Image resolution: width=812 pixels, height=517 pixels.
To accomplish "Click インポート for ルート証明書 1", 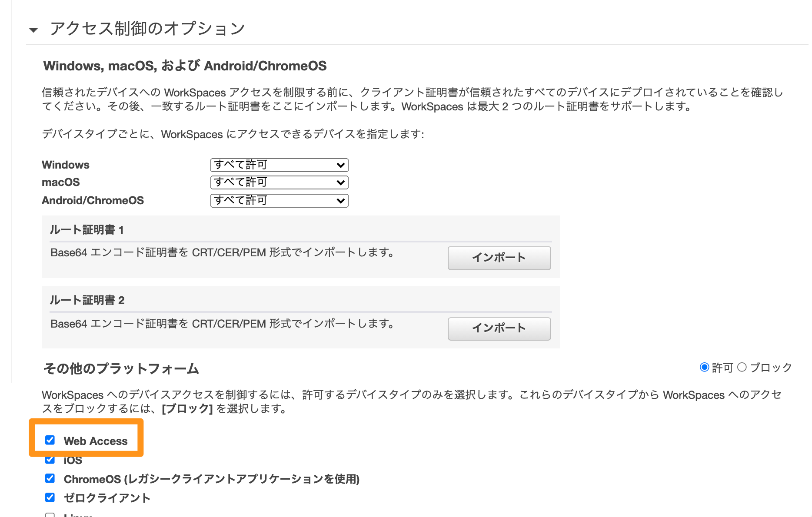I will pos(499,258).
